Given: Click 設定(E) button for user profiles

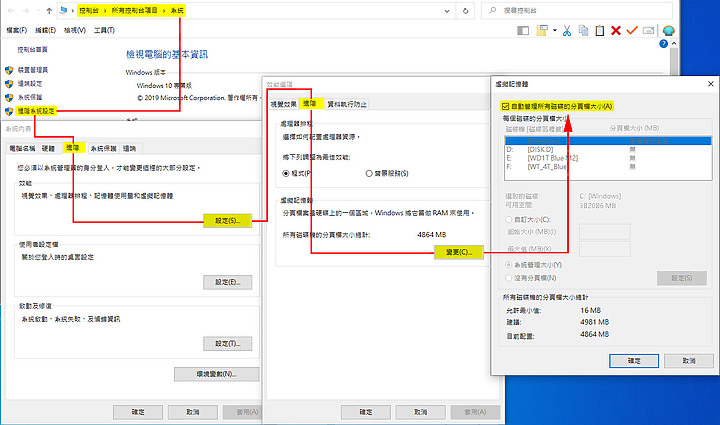Looking at the screenshot, I should (228, 282).
